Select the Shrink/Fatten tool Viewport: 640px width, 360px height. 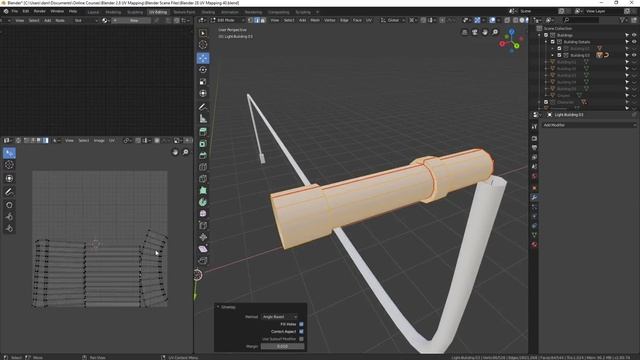pyautogui.click(x=203, y=237)
